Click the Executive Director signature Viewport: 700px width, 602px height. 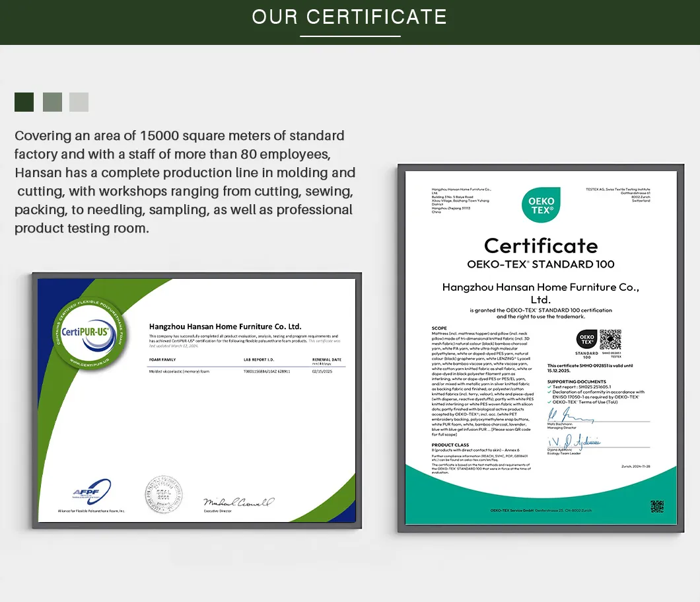(x=237, y=503)
